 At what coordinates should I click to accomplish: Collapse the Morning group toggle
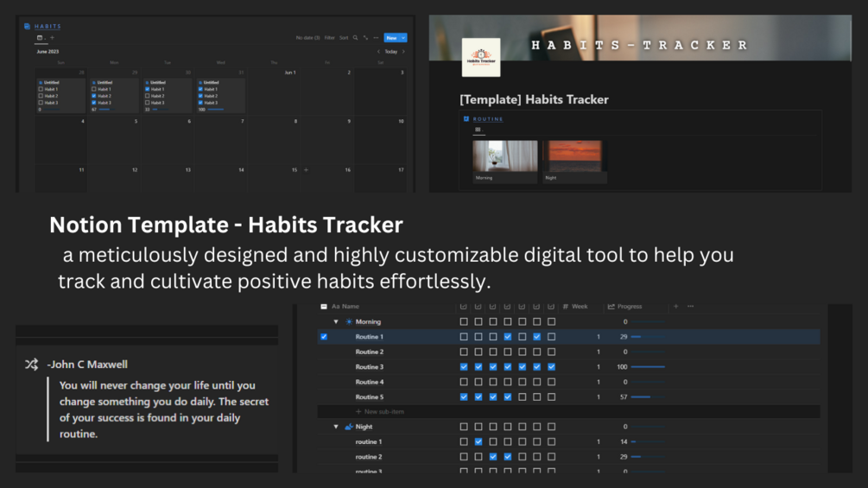(x=336, y=321)
